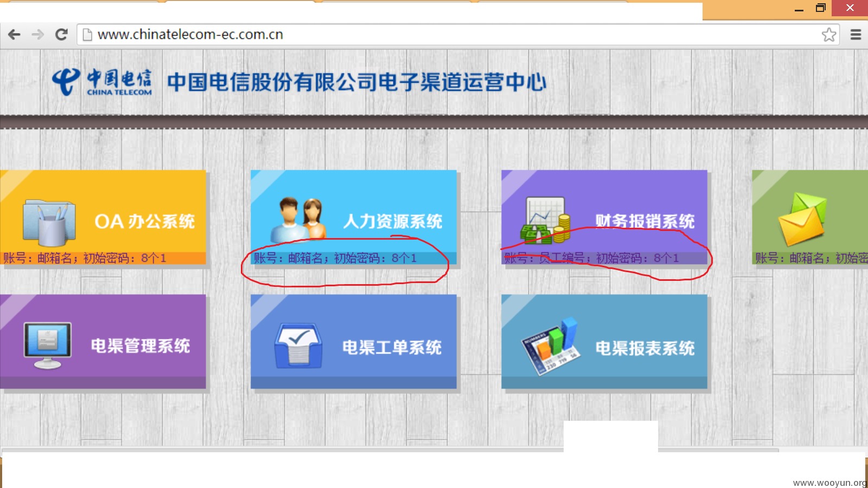
Task: Click the China Telecom logo
Action: (102, 82)
